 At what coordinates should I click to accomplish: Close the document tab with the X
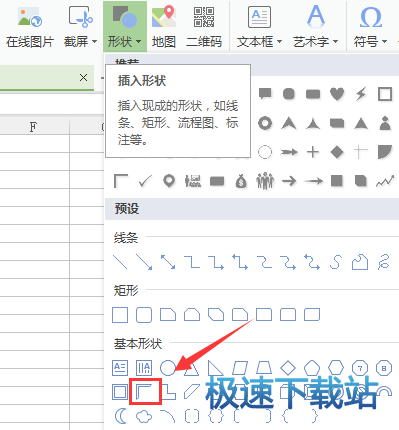point(83,78)
